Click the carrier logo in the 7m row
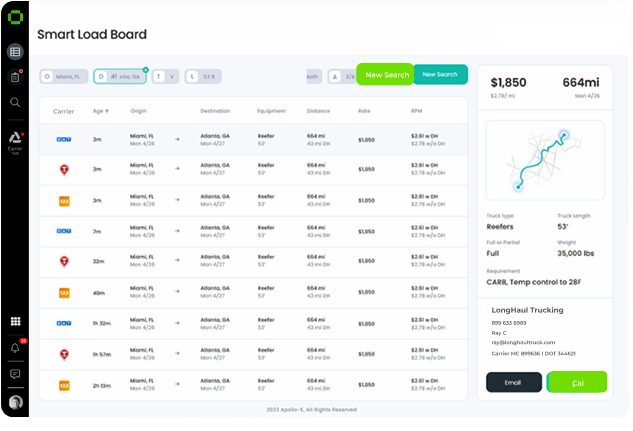Viewport: 633px width, 431px height. point(64,231)
